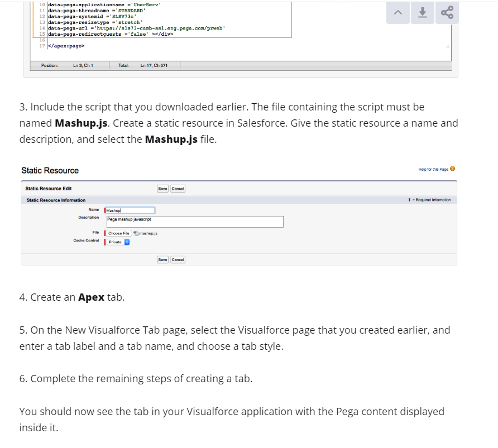The image size is (498, 448).
Task: Click the scroll-to-top chevron button
Action: pos(398,13)
